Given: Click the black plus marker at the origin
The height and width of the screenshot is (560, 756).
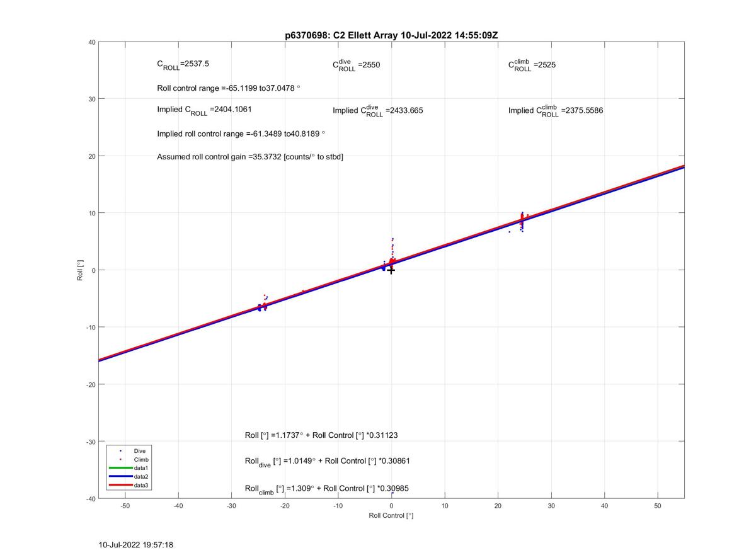Looking at the screenshot, I should click(391, 270).
